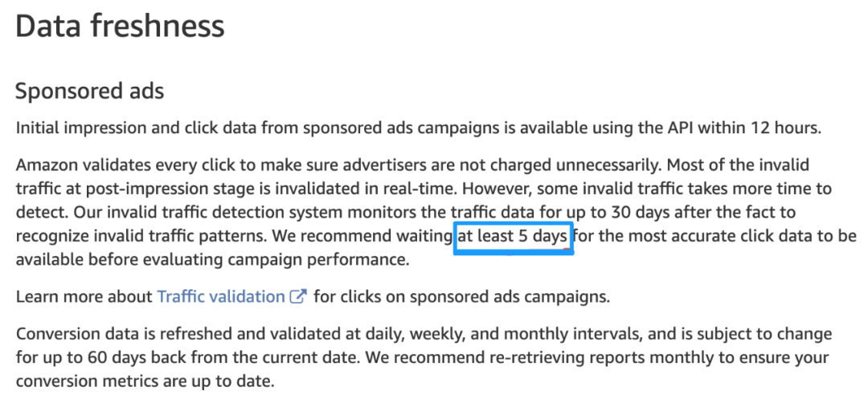Screen dimensions: 868x407
Task: Click the sentence starting "Initial impression and click data"
Action: 419,128
